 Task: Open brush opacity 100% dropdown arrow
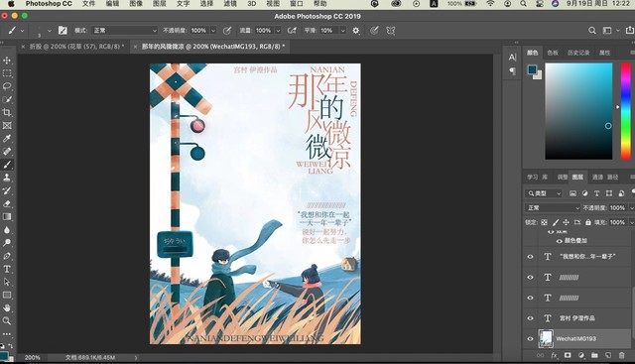(213, 31)
